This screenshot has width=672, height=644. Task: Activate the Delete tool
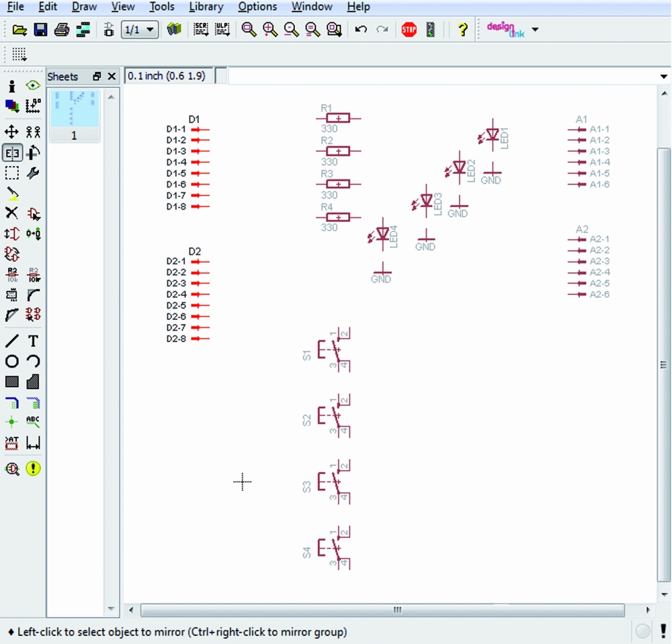11,214
